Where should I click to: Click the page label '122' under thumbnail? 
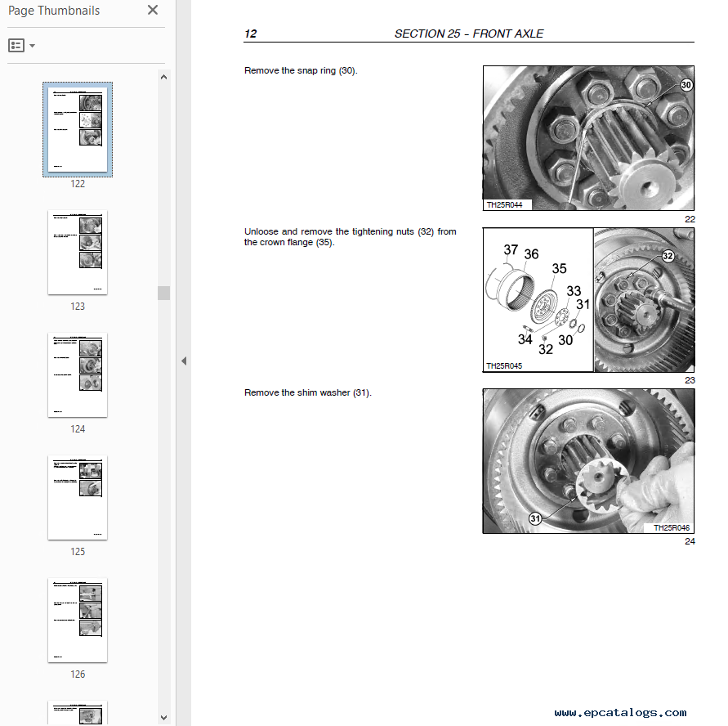[x=78, y=184]
